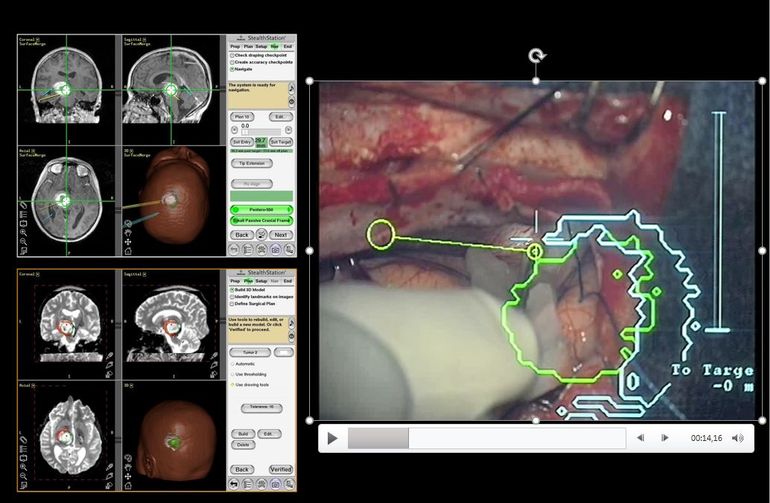Toggle the Navigate checkbox
Image resolution: width=770 pixels, height=503 pixels.
(233, 69)
